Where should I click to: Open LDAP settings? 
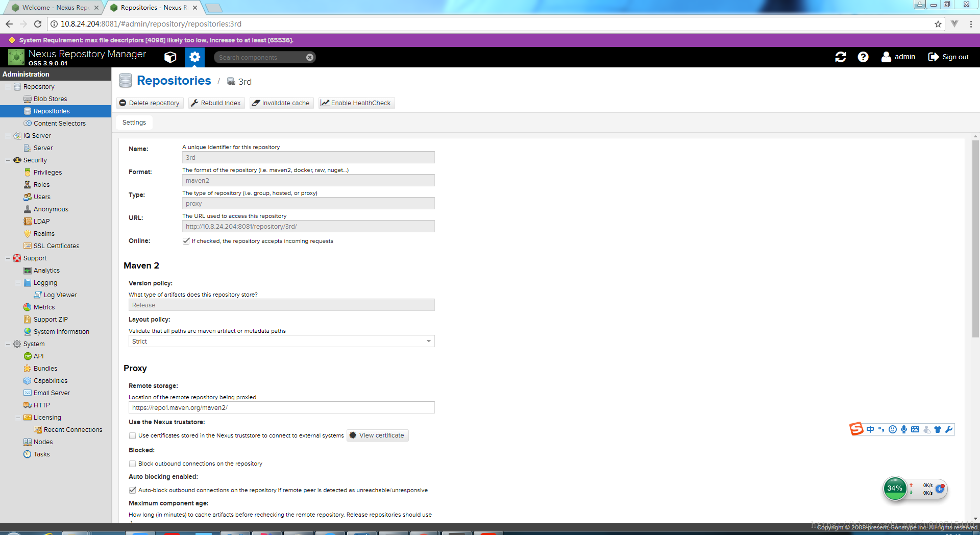click(x=41, y=222)
